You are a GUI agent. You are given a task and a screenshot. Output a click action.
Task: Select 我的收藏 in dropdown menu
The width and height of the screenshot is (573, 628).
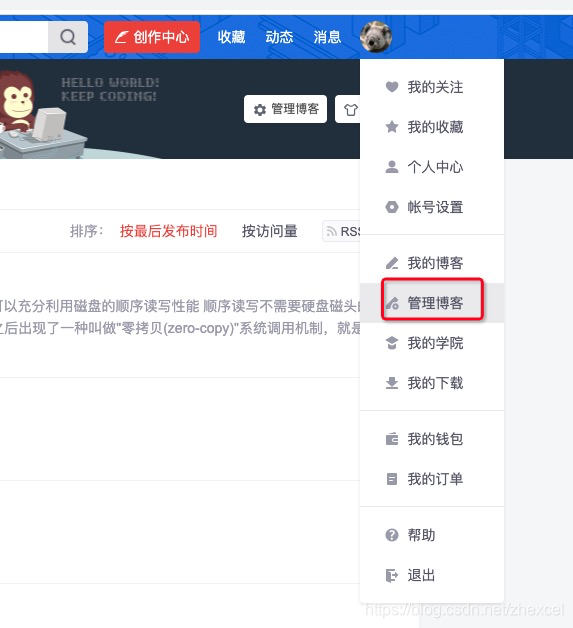432,127
